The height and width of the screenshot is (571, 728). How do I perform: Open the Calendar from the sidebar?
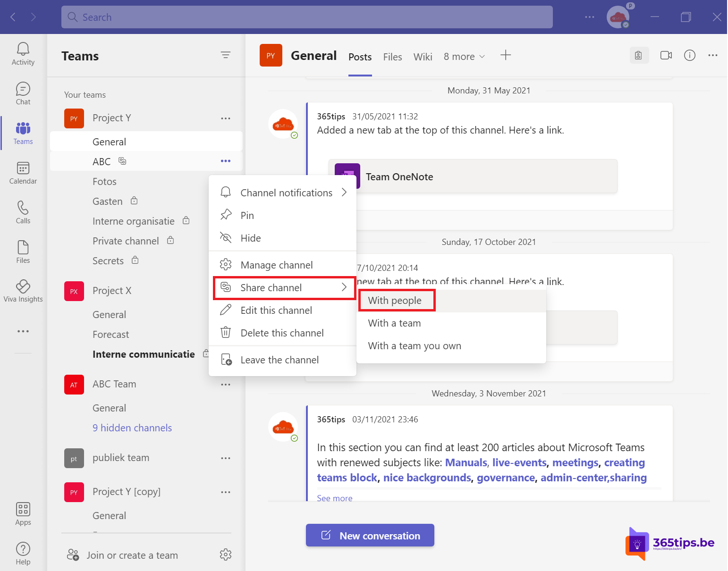tap(23, 173)
